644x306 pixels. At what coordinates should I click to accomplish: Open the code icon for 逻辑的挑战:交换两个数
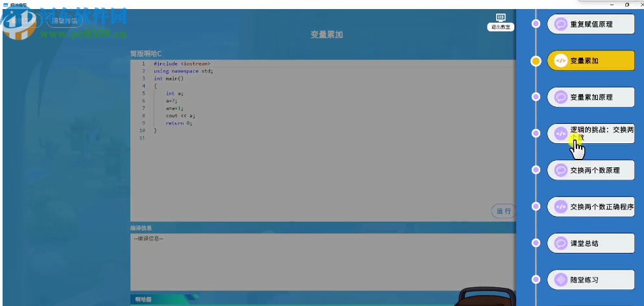(x=560, y=134)
